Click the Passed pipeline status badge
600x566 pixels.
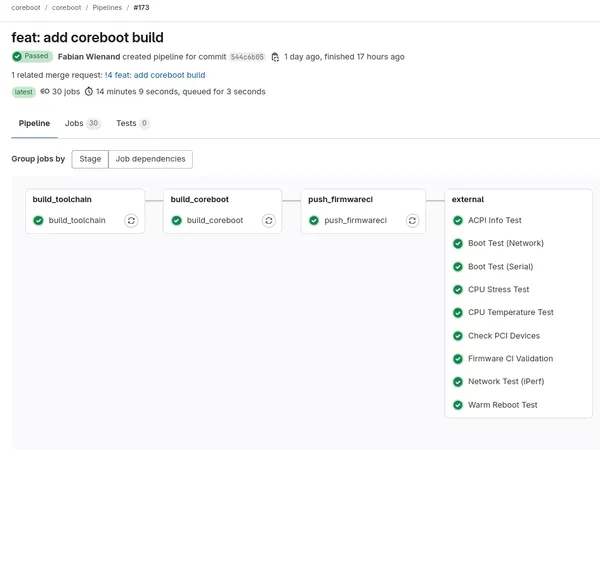(x=31, y=57)
